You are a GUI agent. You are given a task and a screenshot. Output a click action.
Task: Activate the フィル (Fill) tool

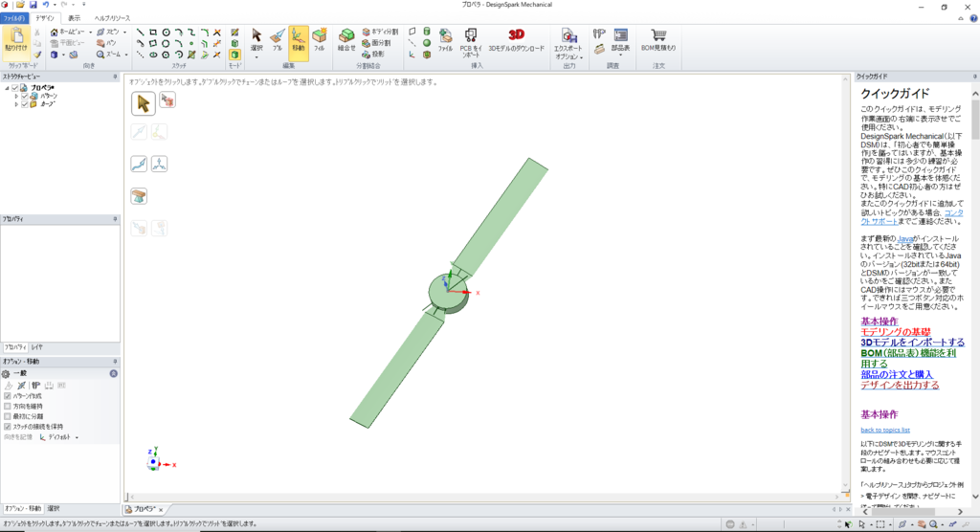point(320,40)
